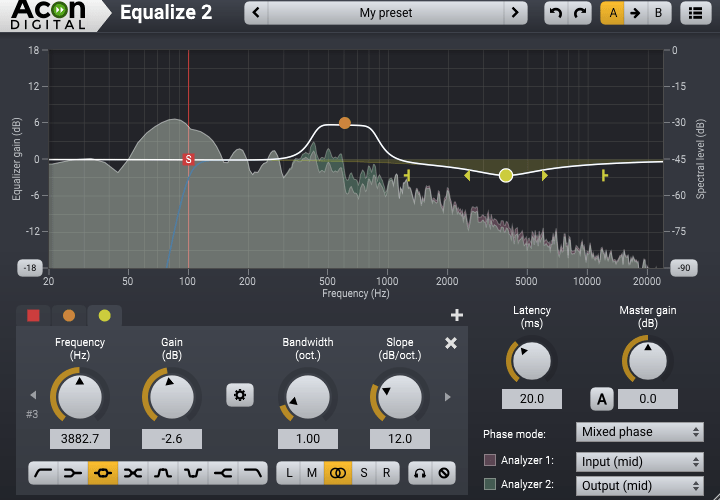Undo the last change
This screenshot has width=720, height=500.
pos(556,13)
